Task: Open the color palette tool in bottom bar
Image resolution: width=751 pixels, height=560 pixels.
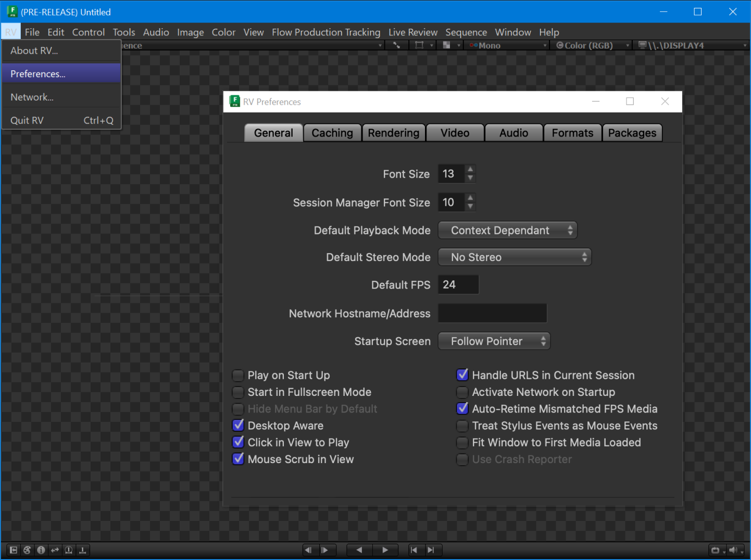Action: [27, 550]
